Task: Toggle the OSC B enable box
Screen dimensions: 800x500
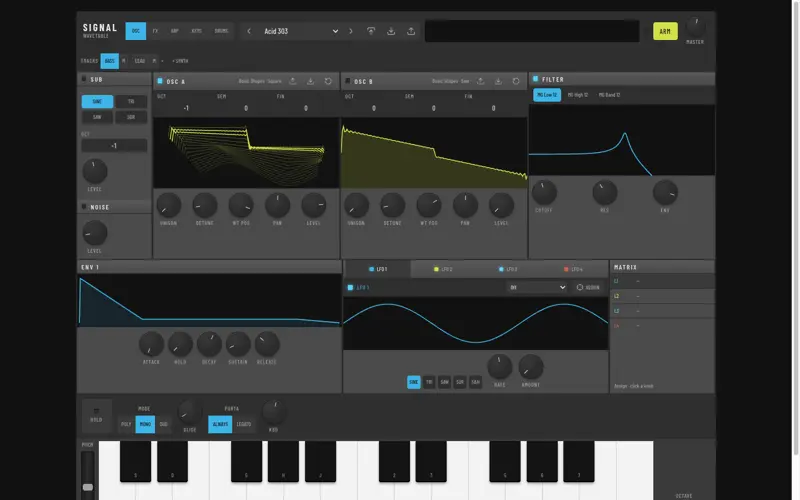Action: (x=347, y=81)
